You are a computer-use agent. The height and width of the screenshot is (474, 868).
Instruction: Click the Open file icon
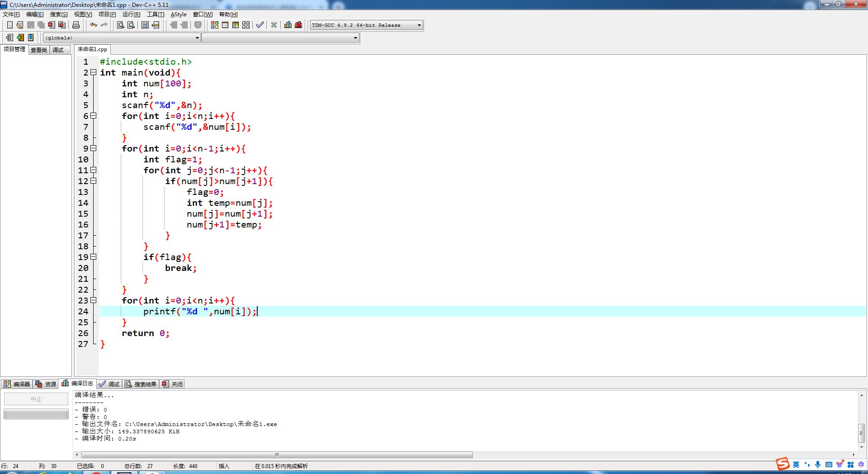(20, 25)
